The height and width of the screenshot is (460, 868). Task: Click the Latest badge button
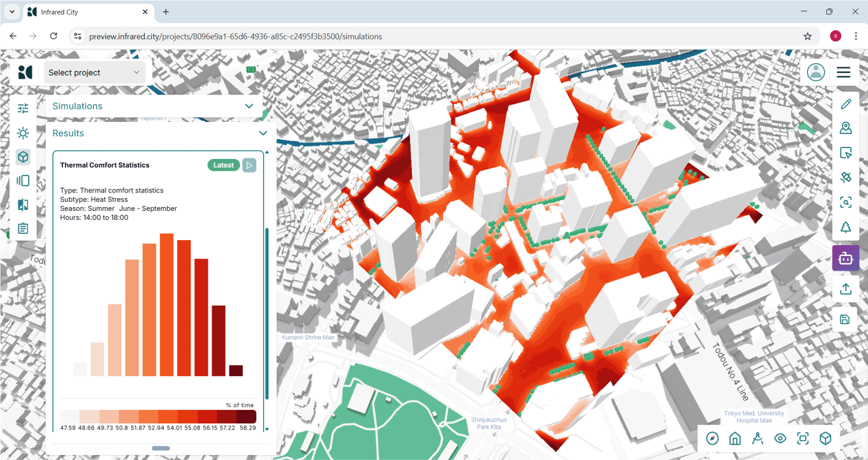(224, 165)
